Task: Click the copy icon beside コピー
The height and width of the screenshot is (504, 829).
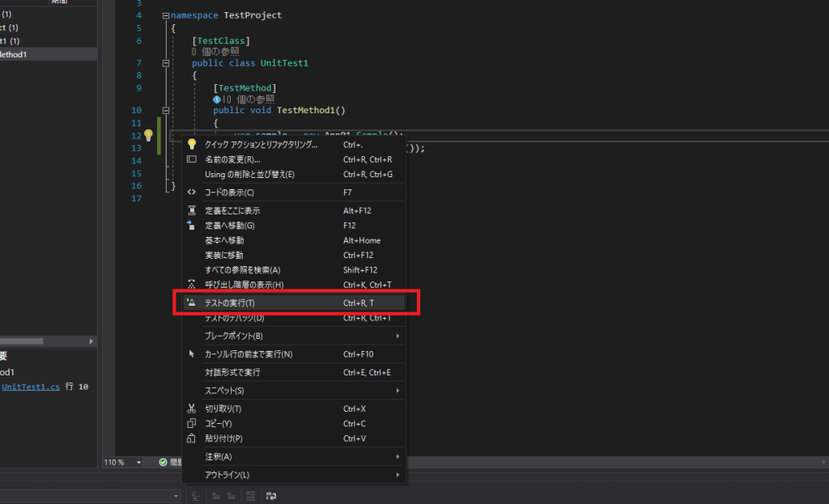Action: pos(192,423)
